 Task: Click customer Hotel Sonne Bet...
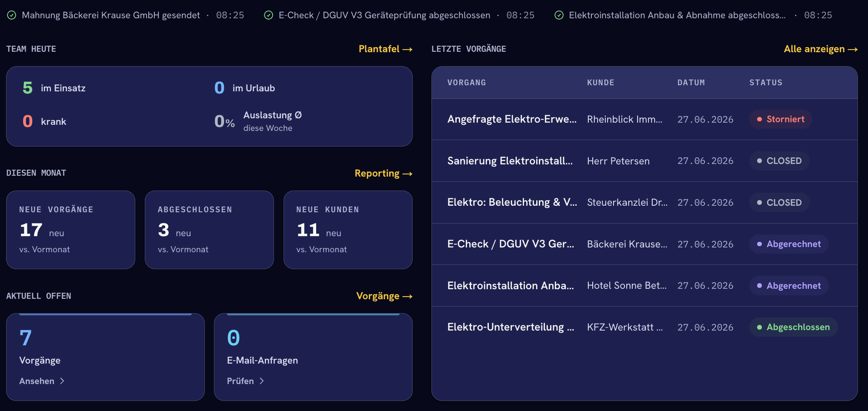coord(626,286)
